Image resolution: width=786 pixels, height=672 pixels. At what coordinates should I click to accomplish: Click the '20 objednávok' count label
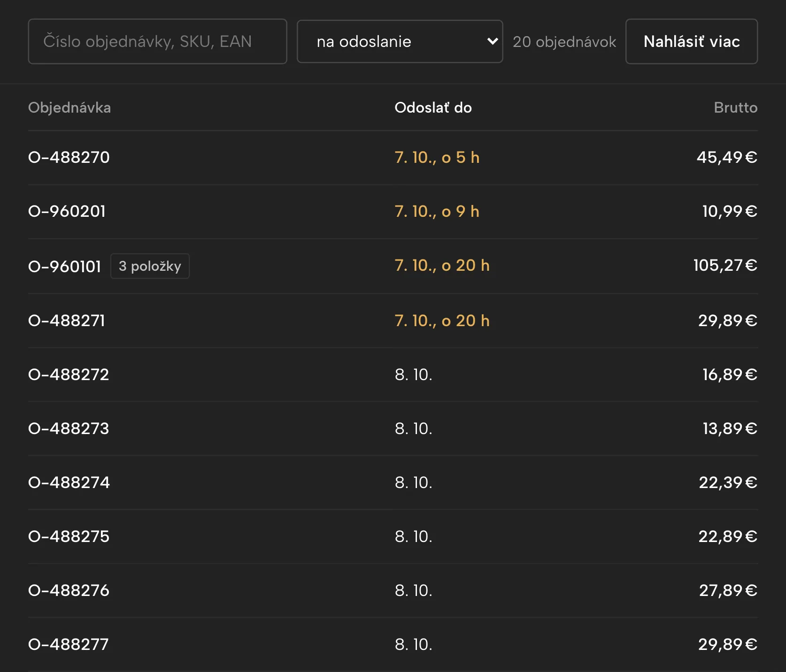click(564, 42)
